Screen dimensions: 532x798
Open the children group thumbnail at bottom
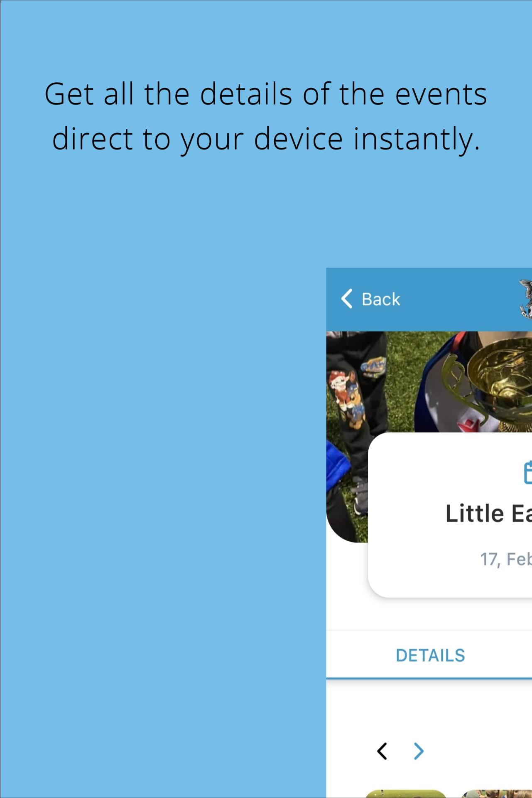tap(496, 793)
